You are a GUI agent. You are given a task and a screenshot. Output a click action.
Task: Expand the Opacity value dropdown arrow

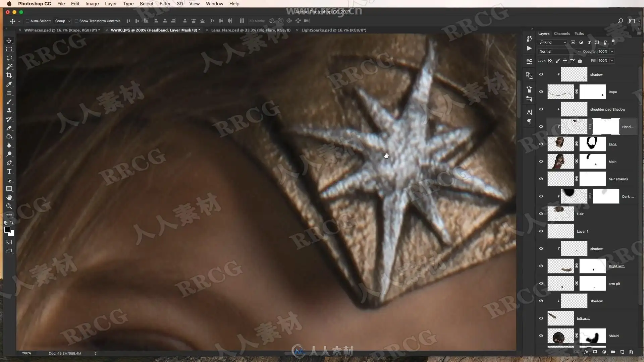coord(612,51)
